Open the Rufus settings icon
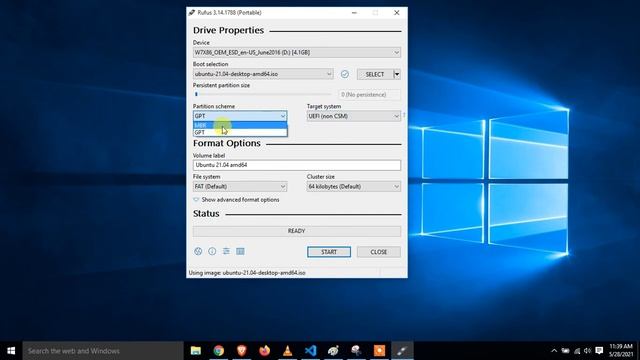This screenshot has height=360, width=640. [226, 251]
